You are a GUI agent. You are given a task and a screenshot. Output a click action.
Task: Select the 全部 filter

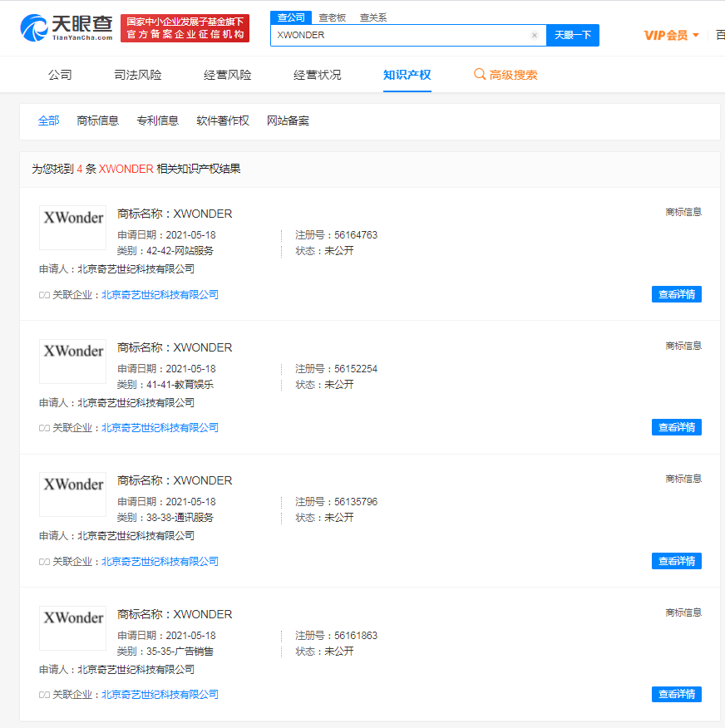(x=48, y=121)
